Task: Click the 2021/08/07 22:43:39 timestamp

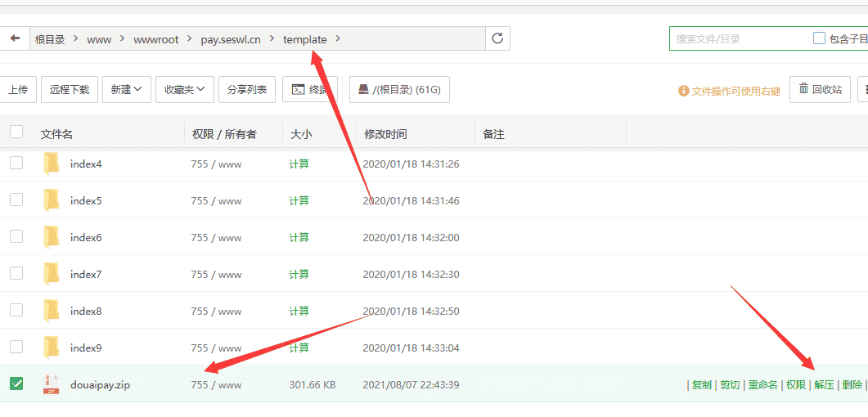Action: click(x=411, y=385)
